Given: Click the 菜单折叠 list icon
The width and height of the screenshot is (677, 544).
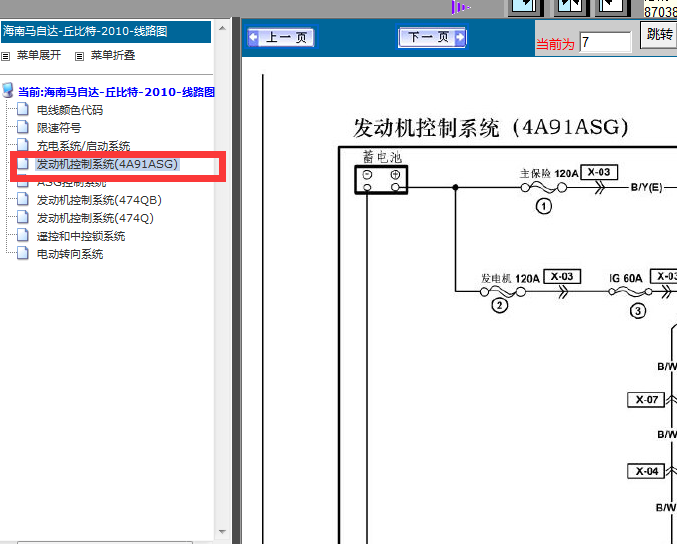Looking at the screenshot, I should pos(79,56).
